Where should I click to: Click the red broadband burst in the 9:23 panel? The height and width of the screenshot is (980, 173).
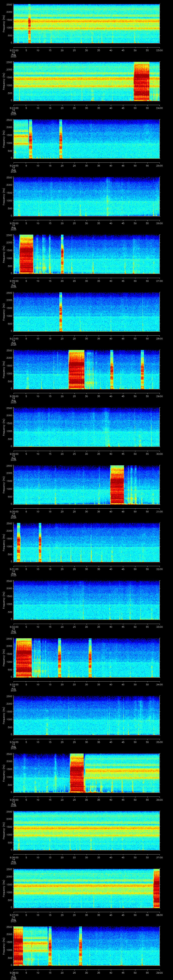tap(142, 81)
